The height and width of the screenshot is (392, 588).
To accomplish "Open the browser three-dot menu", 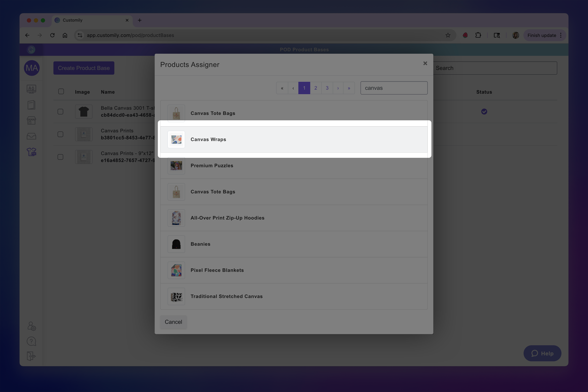I will pos(561,35).
